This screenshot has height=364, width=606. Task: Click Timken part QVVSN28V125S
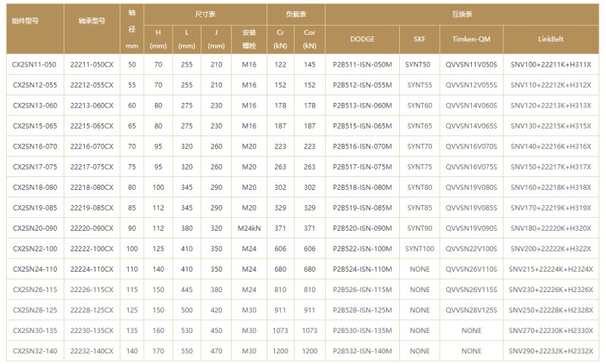(x=471, y=310)
